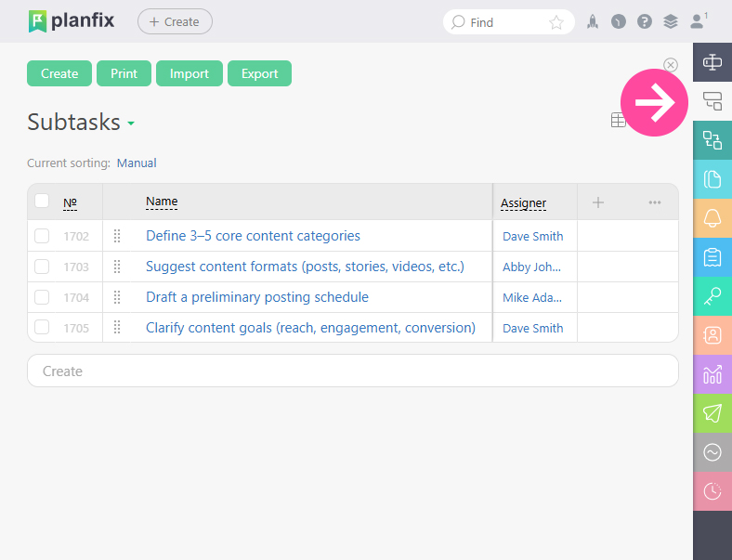Open the Manual sorting selector

137,163
